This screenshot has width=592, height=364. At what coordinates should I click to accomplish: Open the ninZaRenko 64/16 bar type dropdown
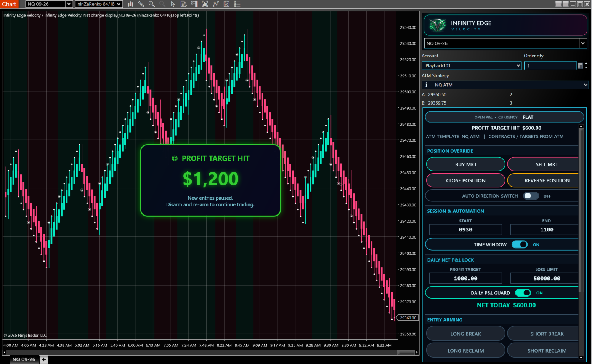point(99,4)
